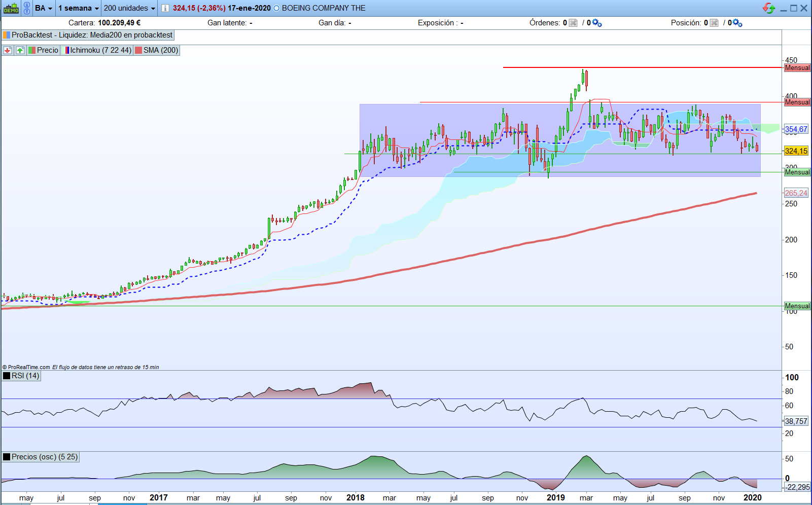Viewport: 812px width, 505px height.
Task: Click the -22,295 oscillator value label
Action: 798,487
